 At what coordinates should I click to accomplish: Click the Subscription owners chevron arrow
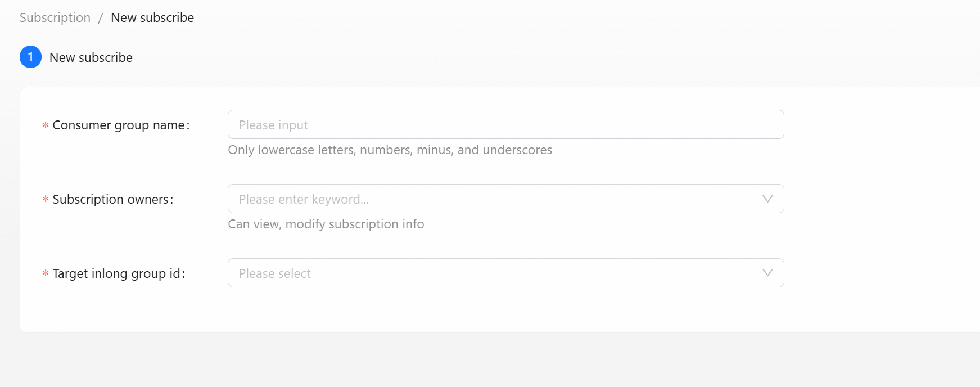pos(767,199)
